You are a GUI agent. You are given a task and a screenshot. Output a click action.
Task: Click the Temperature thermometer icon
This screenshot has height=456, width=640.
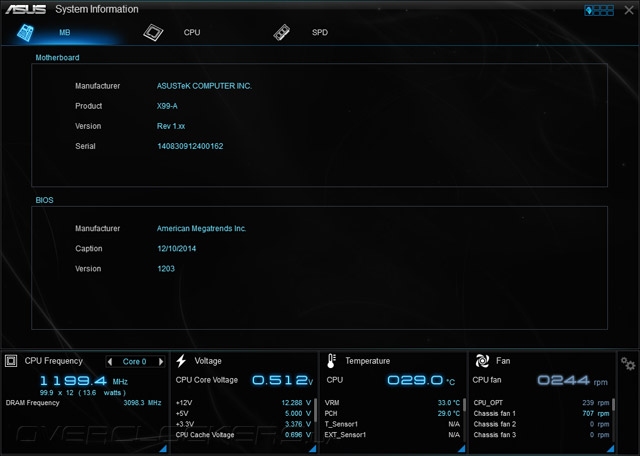click(331, 361)
